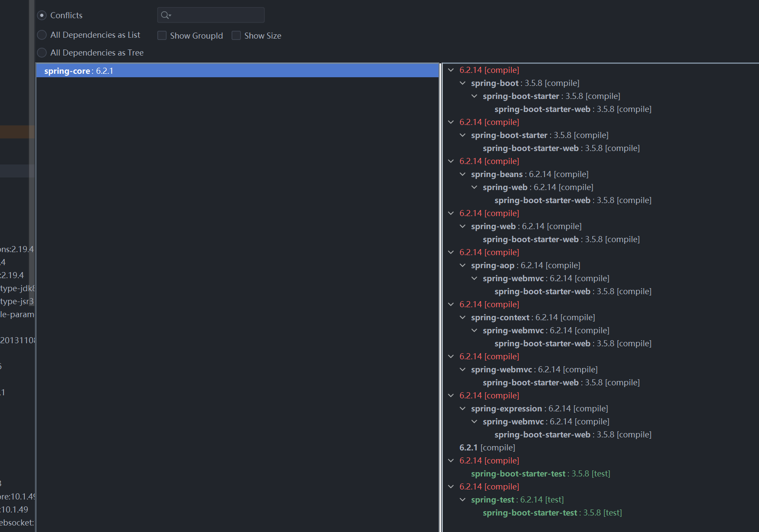Collapse spring-boot-starter under spring-boot
759x532 pixels.
point(474,96)
